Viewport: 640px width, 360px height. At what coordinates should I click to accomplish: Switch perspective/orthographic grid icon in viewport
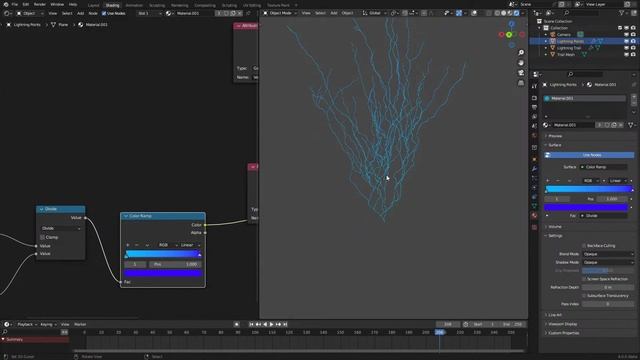coord(521,83)
